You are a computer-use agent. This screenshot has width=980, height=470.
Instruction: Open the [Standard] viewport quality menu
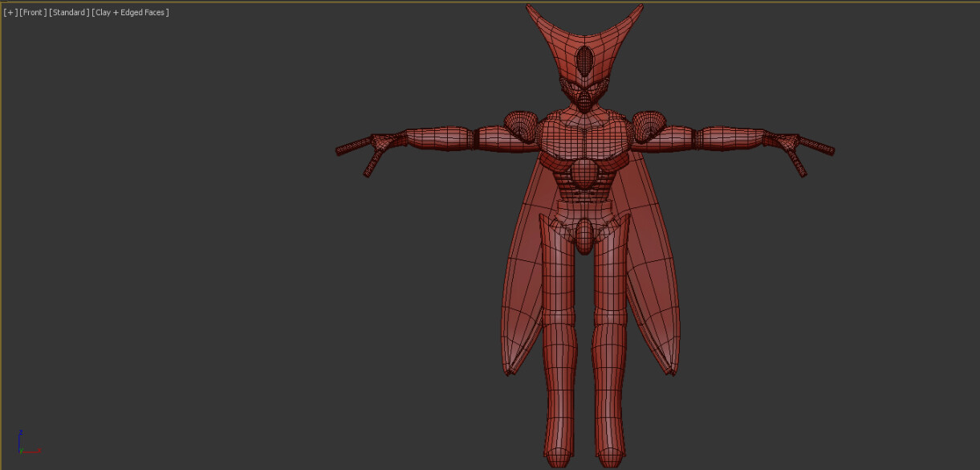[x=69, y=13]
